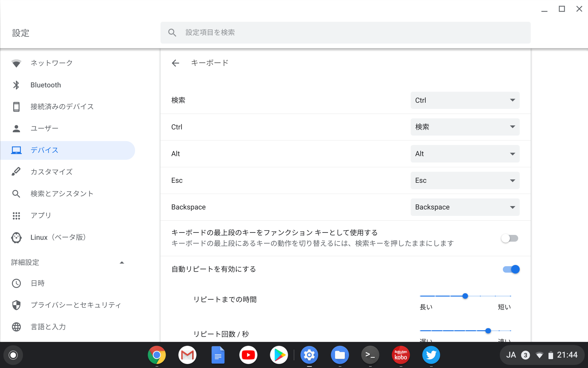Open YouTube from the shelf

[x=248, y=355]
